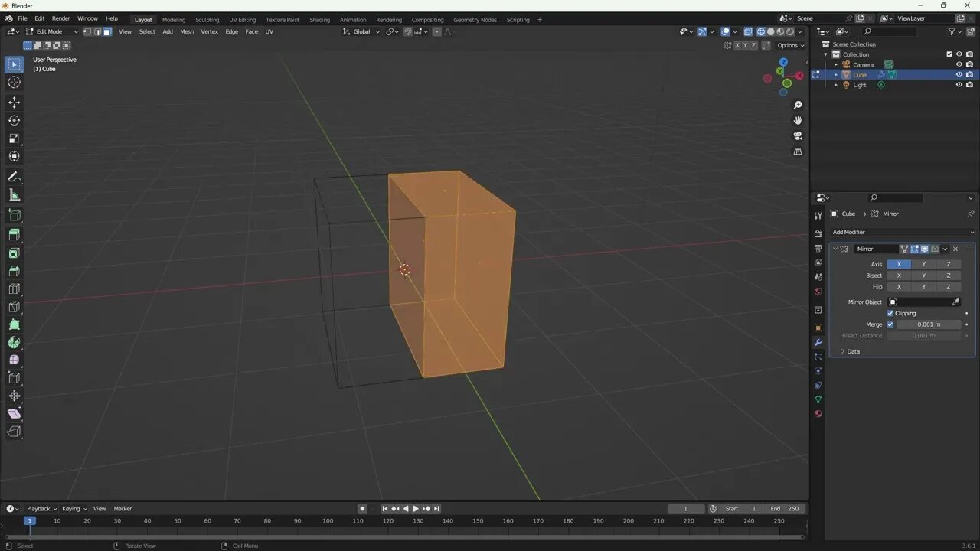Remove the Mirror modifier with X
Screen dimensions: 980x551
pyautogui.click(x=955, y=249)
